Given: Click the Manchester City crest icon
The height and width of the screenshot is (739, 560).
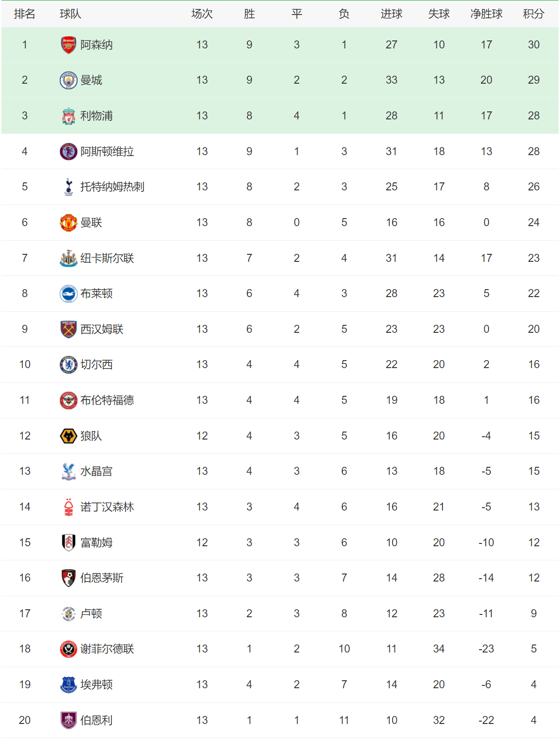Looking at the screenshot, I should pyautogui.click(x=69, y=80).
